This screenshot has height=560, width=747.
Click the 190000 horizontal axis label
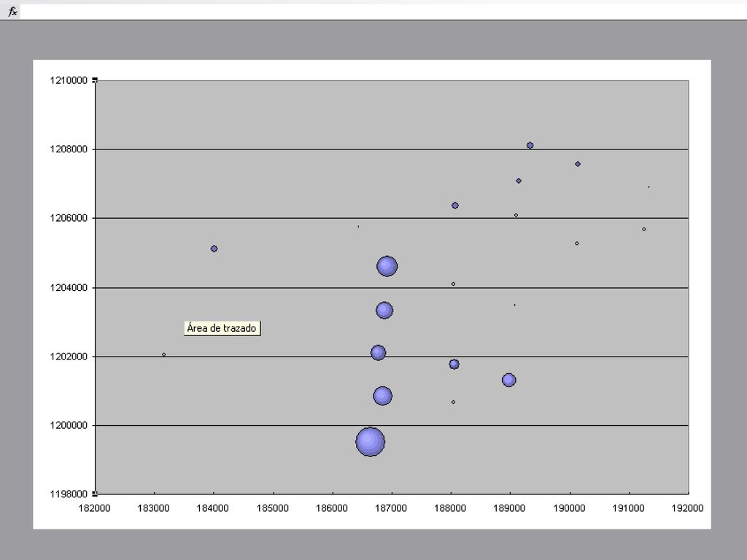[569, 508]
